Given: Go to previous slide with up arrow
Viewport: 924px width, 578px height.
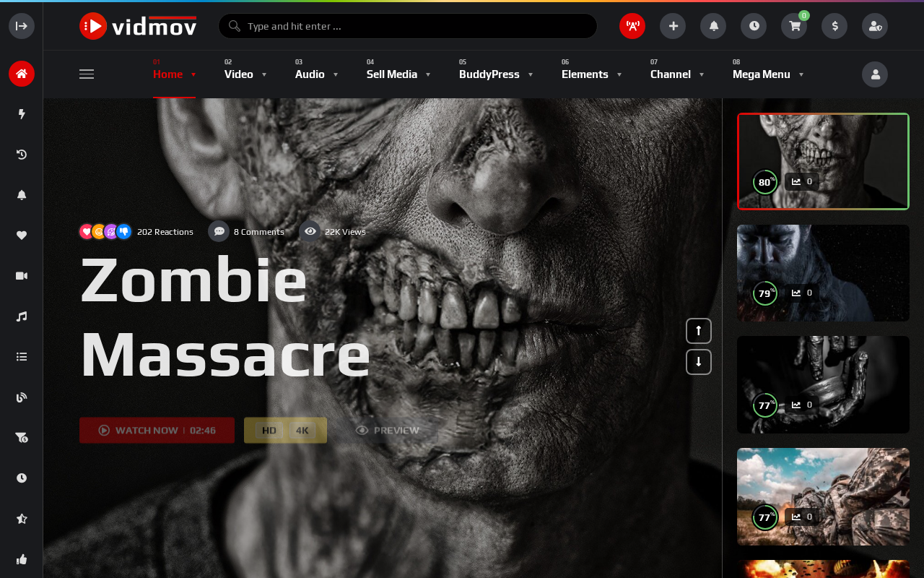Looking at the screenshot, I should pos(699,331).
